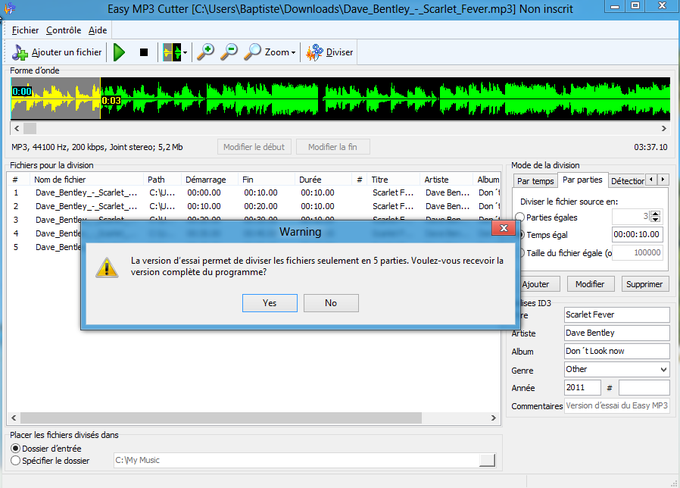Image resolution: width=680 pixels, height=488 pixels.
Task: Open the selection mode dropdown arrow
Action: (x=185, y=52)
